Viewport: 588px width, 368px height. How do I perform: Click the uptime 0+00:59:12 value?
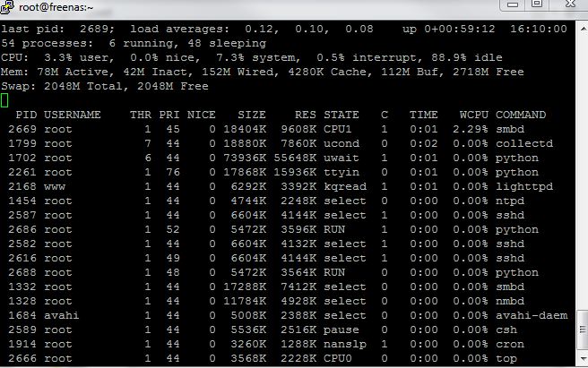pos(459,29)
